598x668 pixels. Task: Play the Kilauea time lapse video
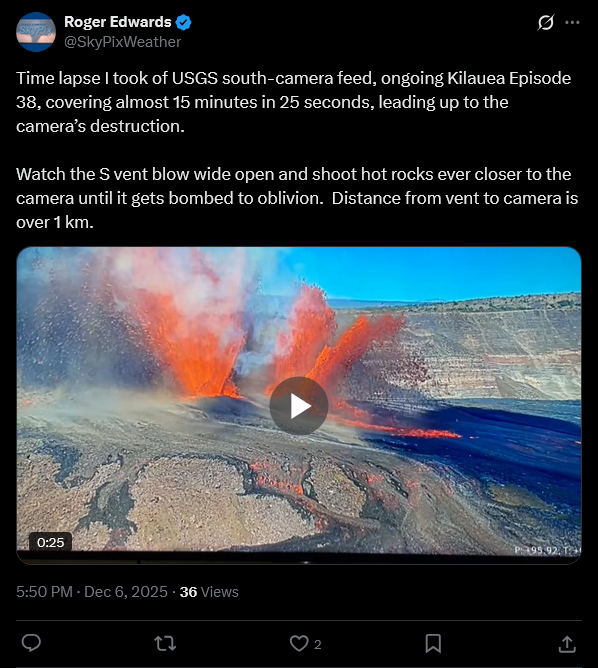click(x=299, y=406)
